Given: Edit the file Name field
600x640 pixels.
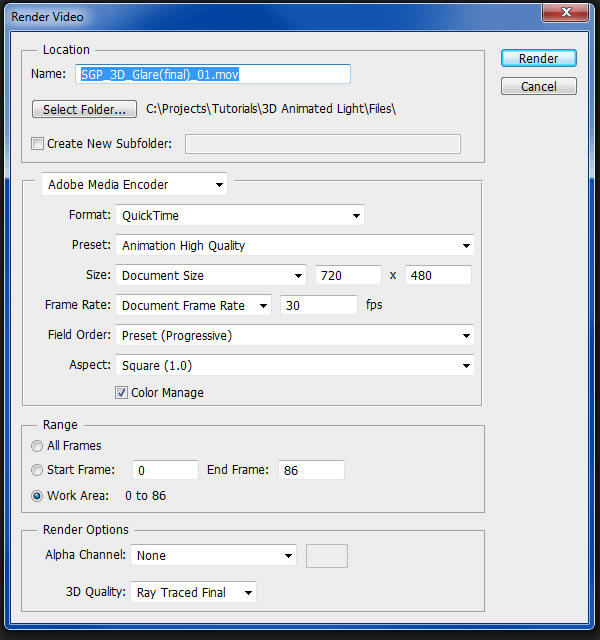Looking at the screenshot, I should tap(213, 74).
